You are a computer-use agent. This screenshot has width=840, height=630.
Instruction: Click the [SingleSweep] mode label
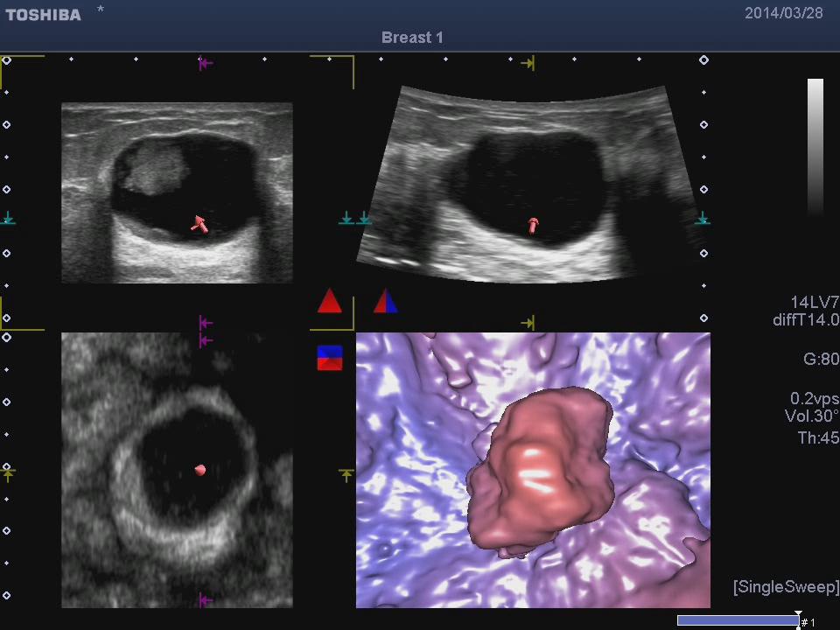(x=787, y=587)
